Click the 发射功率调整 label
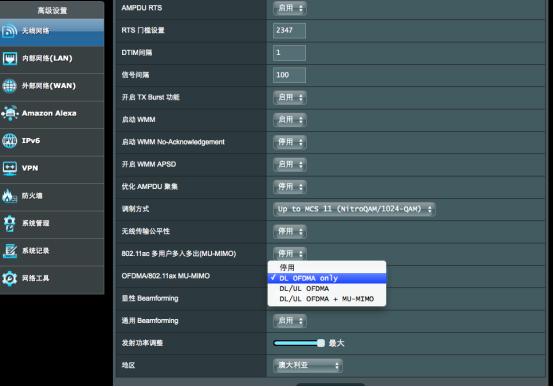 142,343
